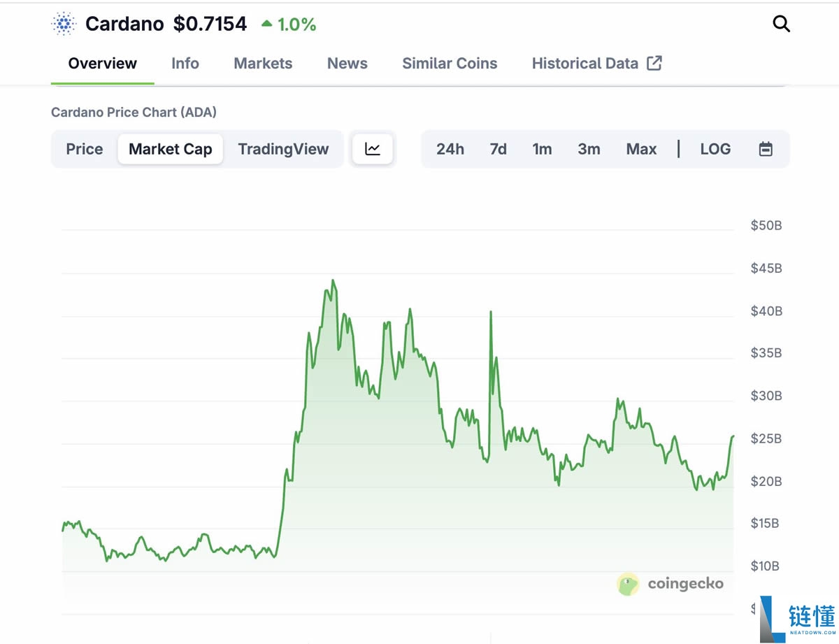The height and width of the screenshot is (644, 839).
Task: Switch chart to TradingView mode
Action: point(283,149)
